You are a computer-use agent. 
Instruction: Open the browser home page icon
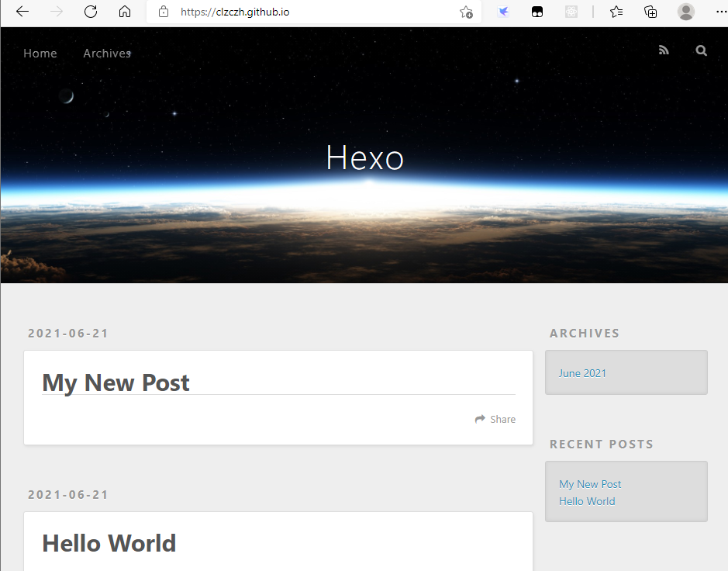(x=124, y=12)
